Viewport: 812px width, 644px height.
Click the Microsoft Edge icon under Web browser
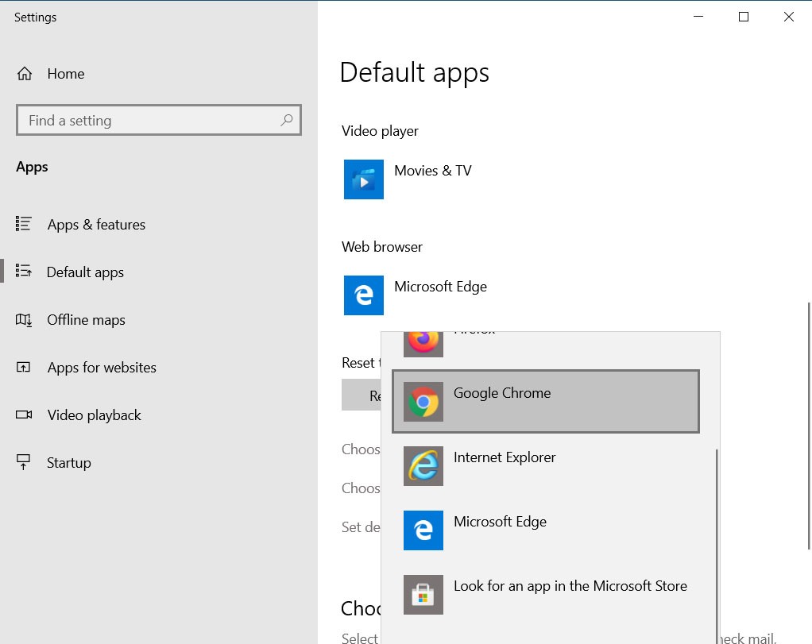point(364,295)
